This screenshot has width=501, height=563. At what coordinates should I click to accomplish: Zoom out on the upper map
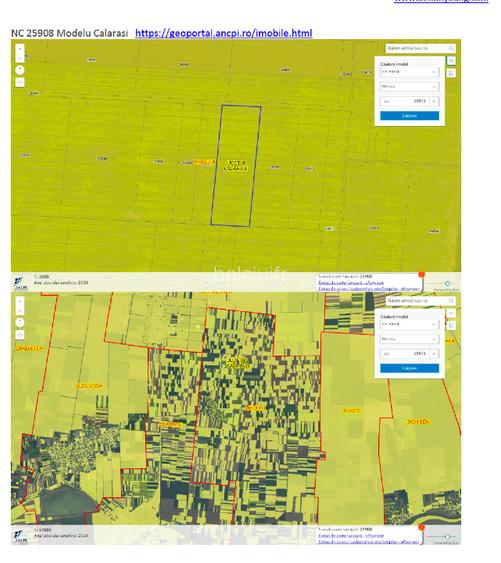point(20,57)
